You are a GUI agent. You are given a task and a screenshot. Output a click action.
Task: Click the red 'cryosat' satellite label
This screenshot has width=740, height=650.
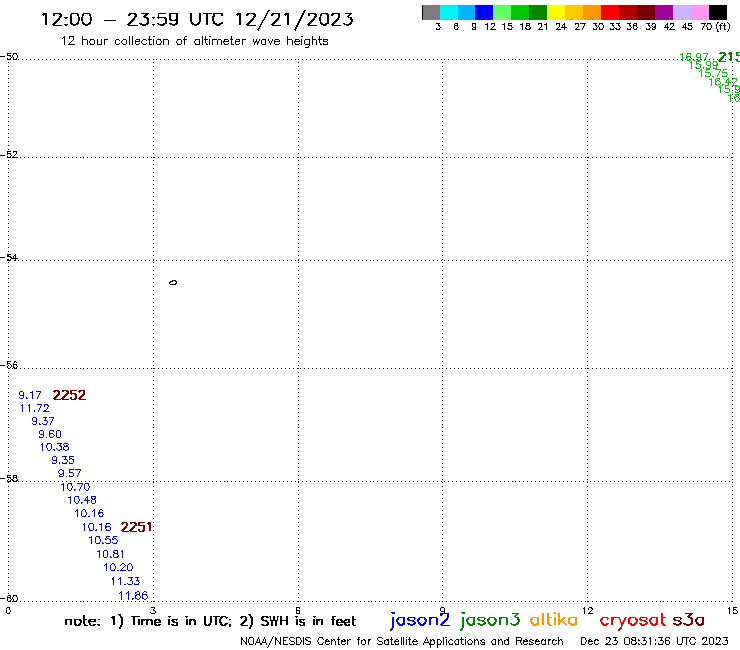[x=633, y=621]
